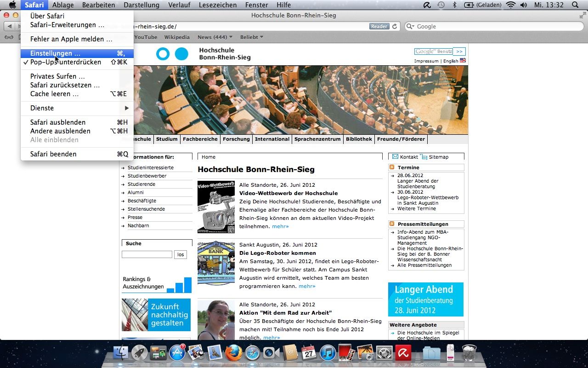Open the Mac App Store dock icon

[177, 353]
